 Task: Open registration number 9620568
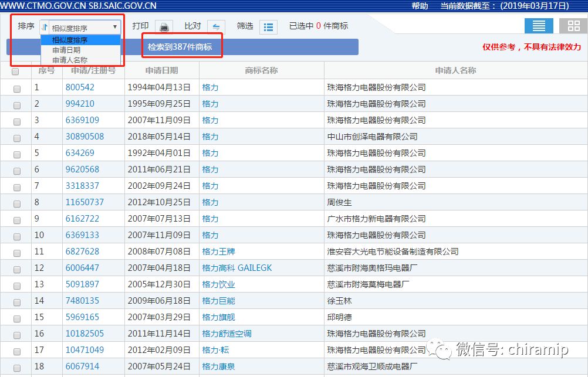83,169
